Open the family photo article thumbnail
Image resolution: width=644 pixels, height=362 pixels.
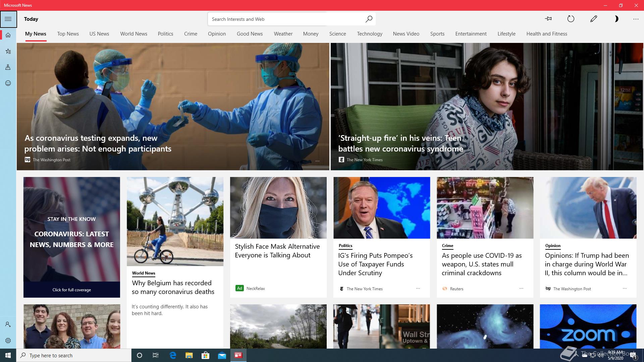(72, 326)
